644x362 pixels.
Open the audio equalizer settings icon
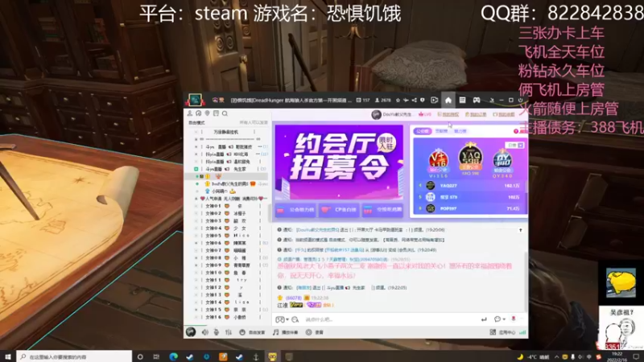[229, 332]
